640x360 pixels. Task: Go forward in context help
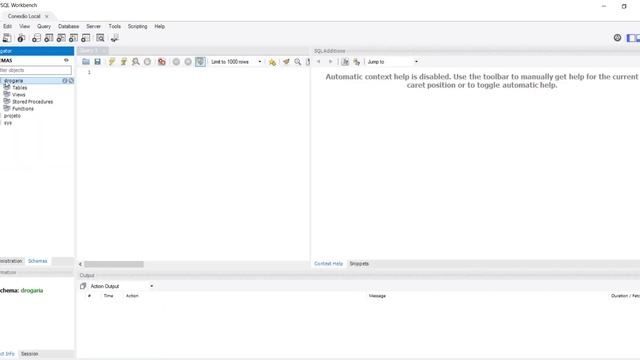[331, 62]
